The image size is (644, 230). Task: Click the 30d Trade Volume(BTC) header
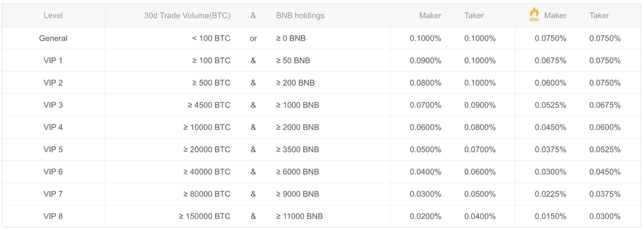click(187, 16)
